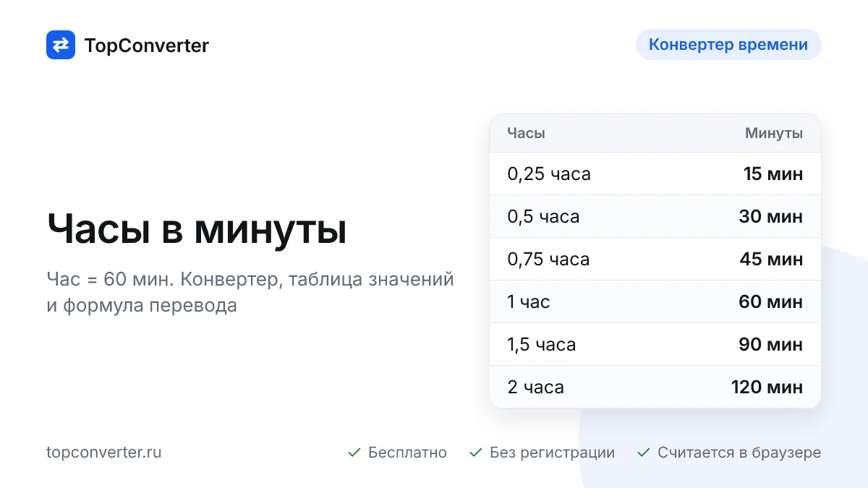The image size is (868, 488).
Task: Click the Часы column header
Action: [x=526, y=133]
